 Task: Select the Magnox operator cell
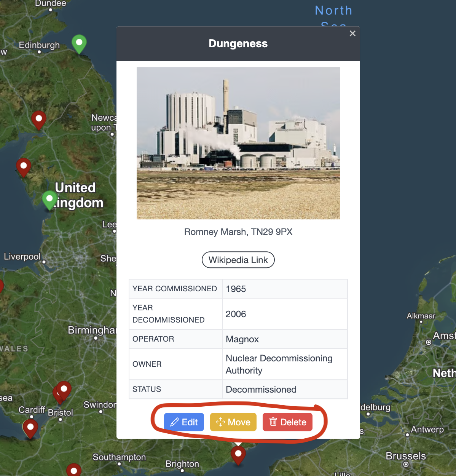pos(242,339)
